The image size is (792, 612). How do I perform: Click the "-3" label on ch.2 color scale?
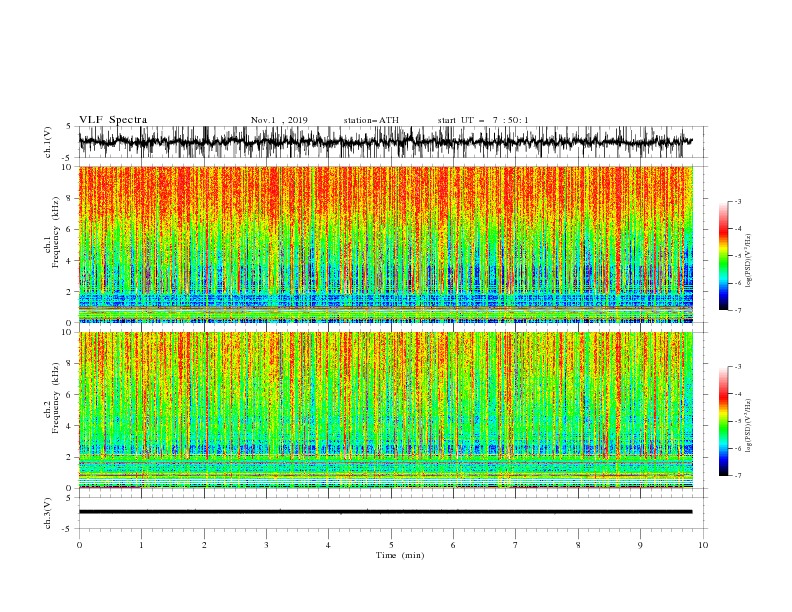tap(737, 367)
